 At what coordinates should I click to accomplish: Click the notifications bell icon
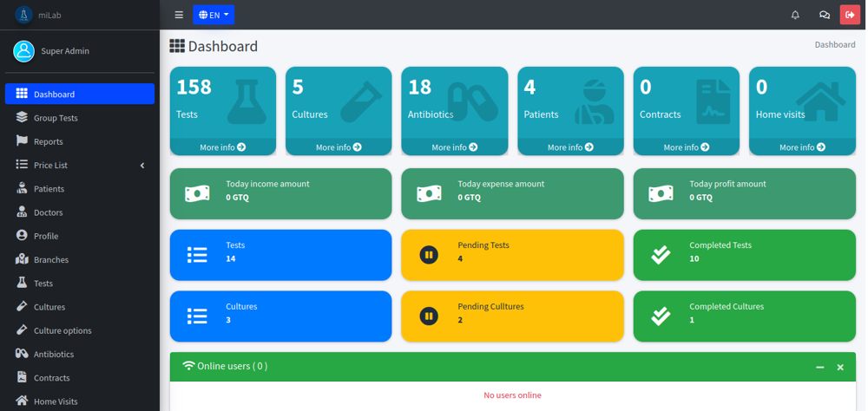(795, 15)
